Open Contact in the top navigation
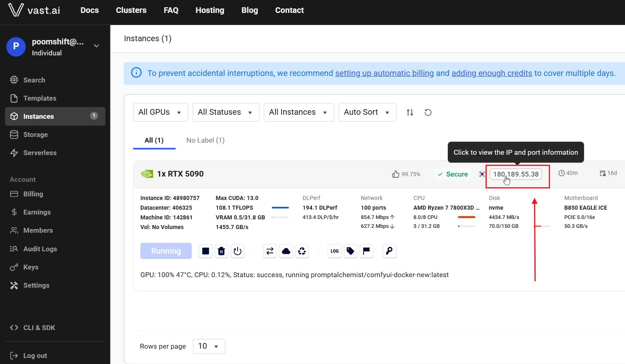The width and height of the screenshot is (625, 364). [290, 10]
